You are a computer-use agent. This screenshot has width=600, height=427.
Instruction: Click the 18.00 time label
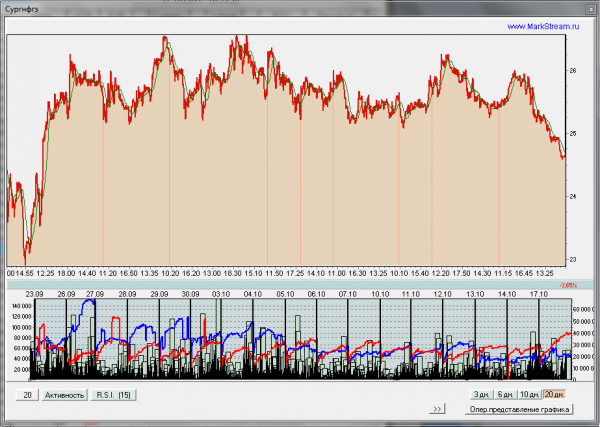(x=66, y=274)
